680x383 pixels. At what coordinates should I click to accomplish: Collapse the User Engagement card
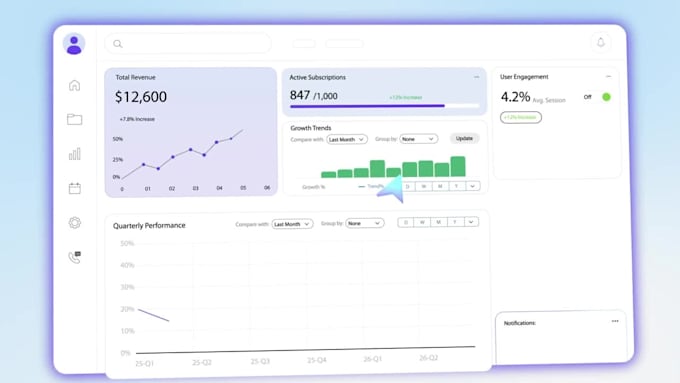coord(608,76)
